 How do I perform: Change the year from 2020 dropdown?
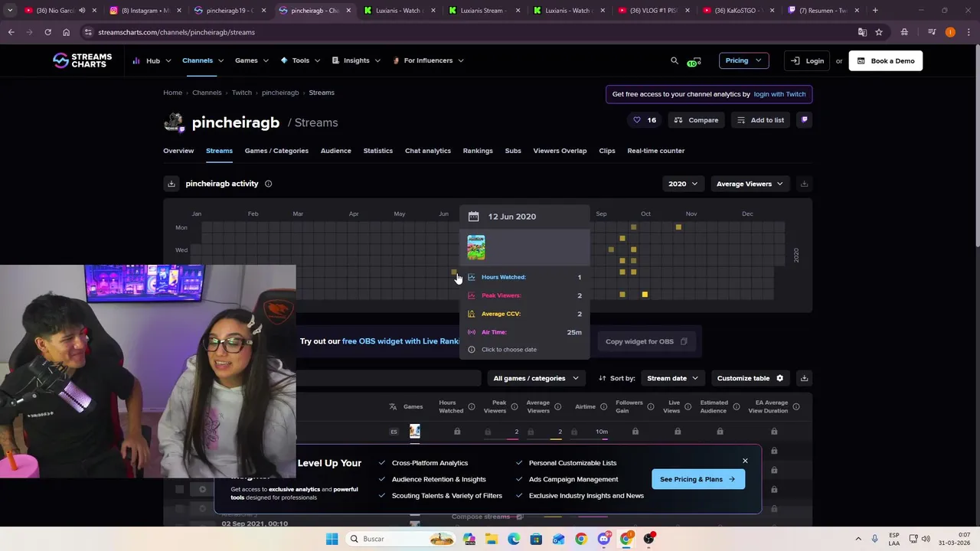click(x=683, y=184)
